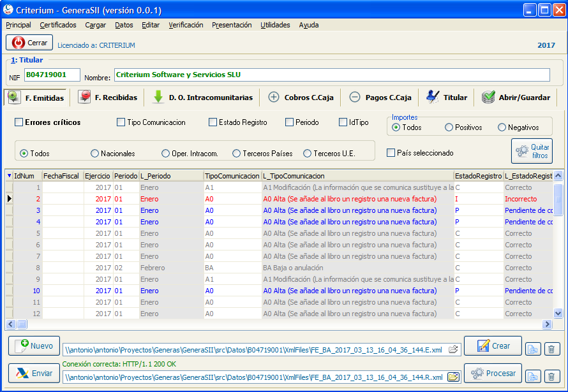The height and width of the screenshot is (392, 568).
Task: Open the Ayuda menu
Action: point(309,25)
